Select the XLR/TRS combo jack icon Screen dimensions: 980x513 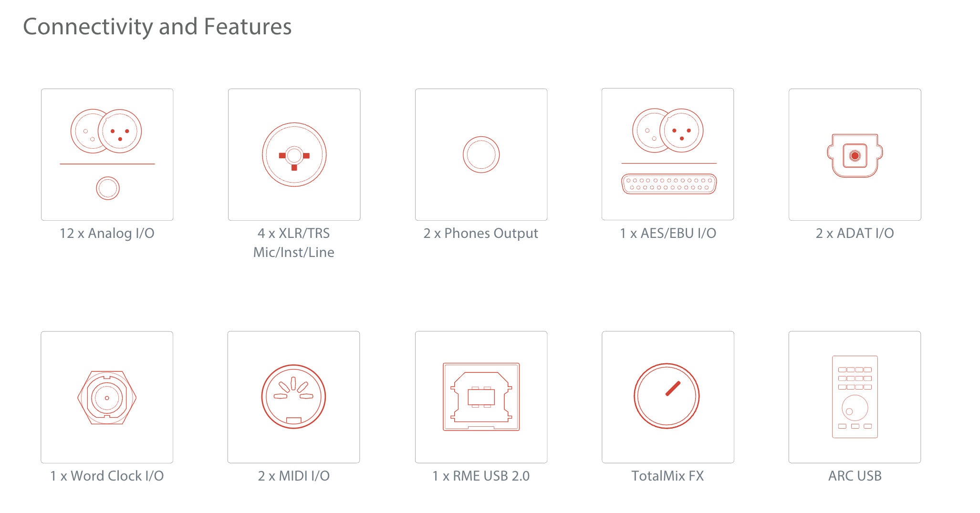point(294,154)
